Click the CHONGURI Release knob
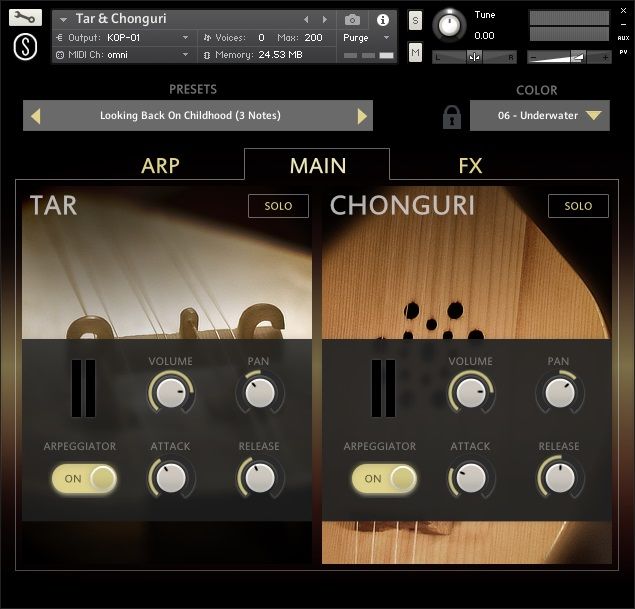 [560, 477]
